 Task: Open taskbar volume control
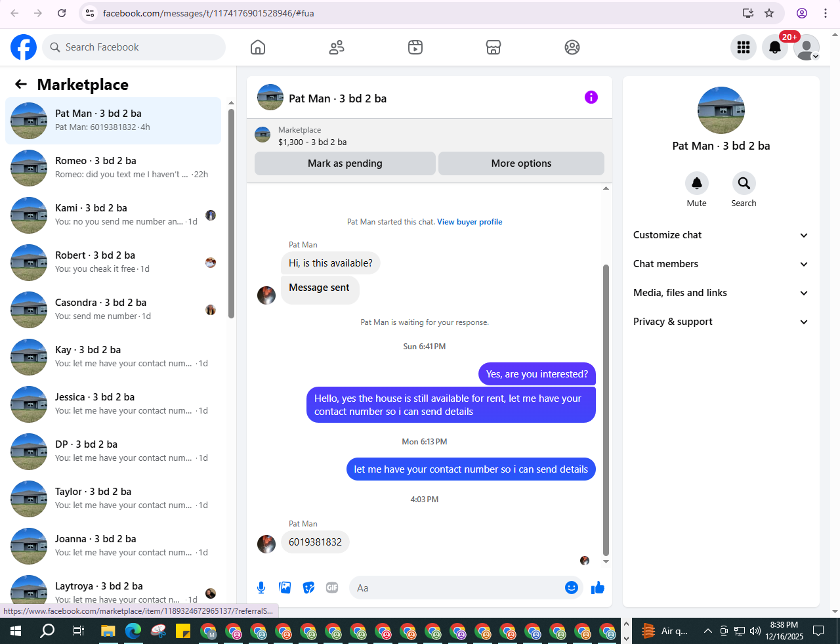click(755, 631)
